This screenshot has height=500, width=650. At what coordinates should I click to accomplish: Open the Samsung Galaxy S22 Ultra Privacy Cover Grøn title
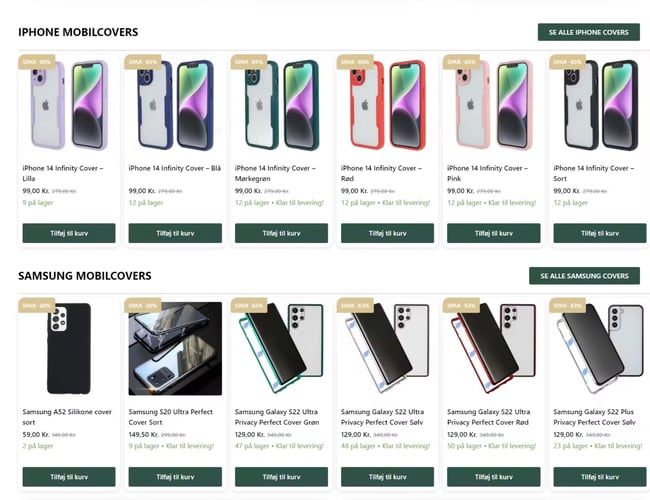[277, 417]
